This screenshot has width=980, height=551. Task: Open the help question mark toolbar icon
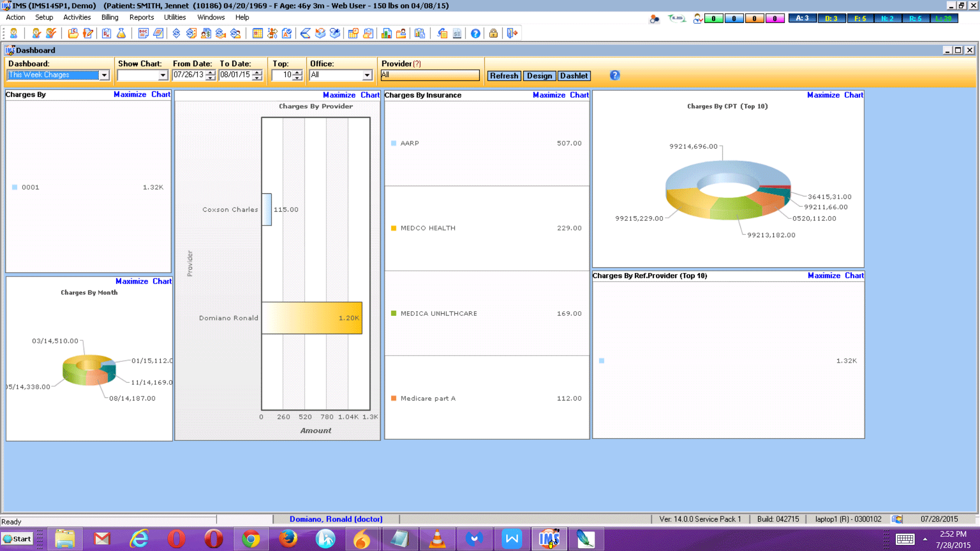(475, 34)
